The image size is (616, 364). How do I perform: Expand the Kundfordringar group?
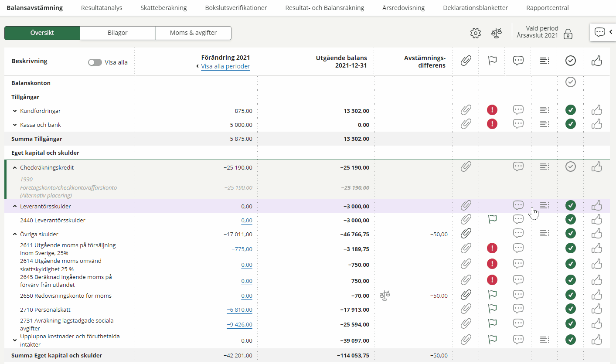(x=15, y=111)
